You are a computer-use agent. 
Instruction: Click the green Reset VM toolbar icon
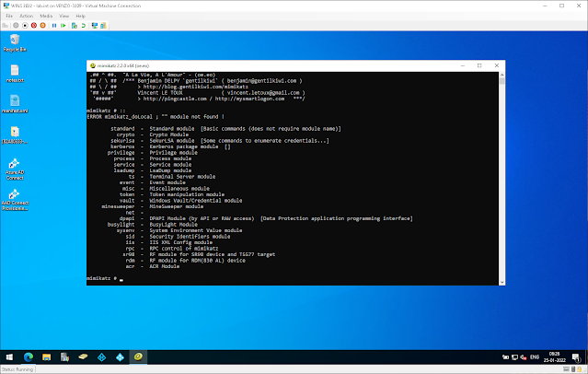pyautogui.click(x=63, y=26)
